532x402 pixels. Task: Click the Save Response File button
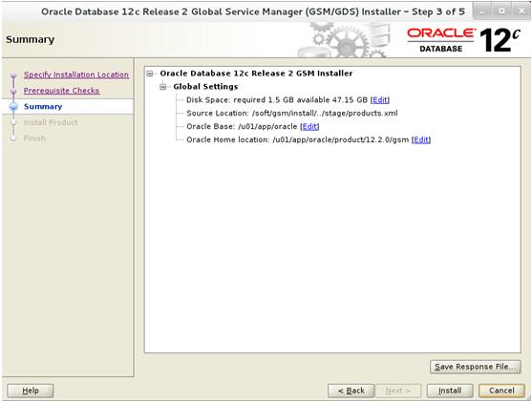click(475, 367)
